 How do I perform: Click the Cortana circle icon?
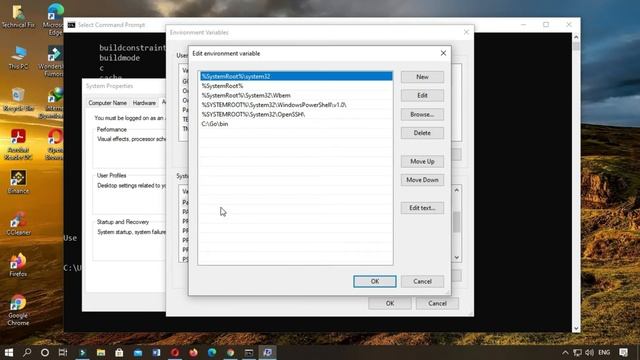[45, 352]
